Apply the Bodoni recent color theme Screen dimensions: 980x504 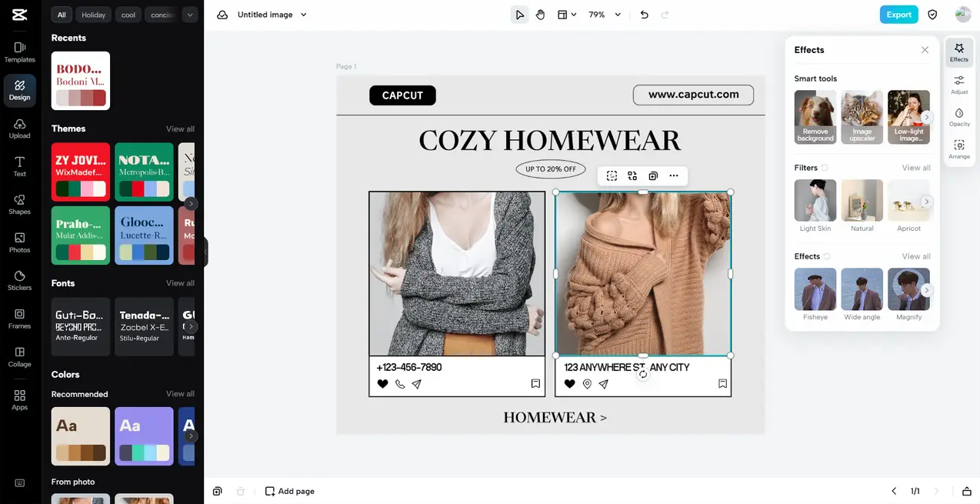[x=81, y=81]
